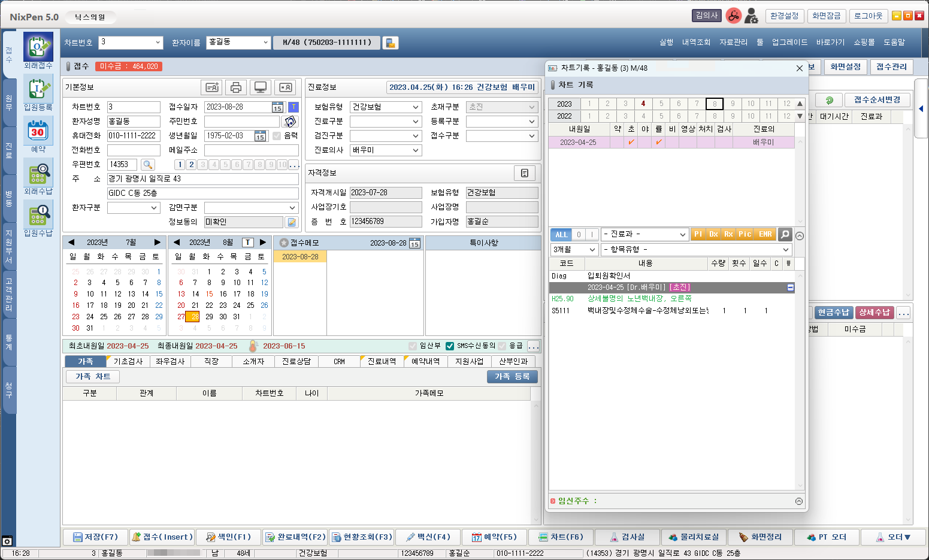Viewport: 929px width, 560px height.
Task: Click the printer icon in 기본정보
Action: point(235,87)
